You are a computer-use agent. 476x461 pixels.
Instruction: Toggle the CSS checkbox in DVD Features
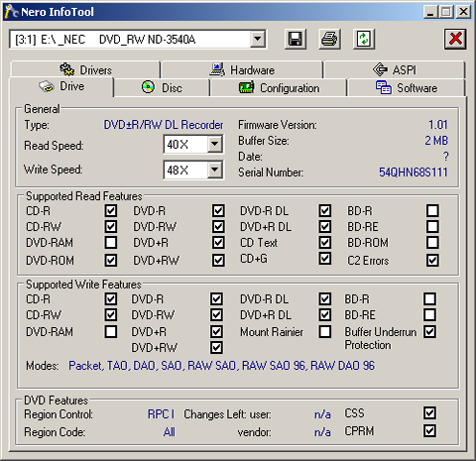(x=429, y=413)
